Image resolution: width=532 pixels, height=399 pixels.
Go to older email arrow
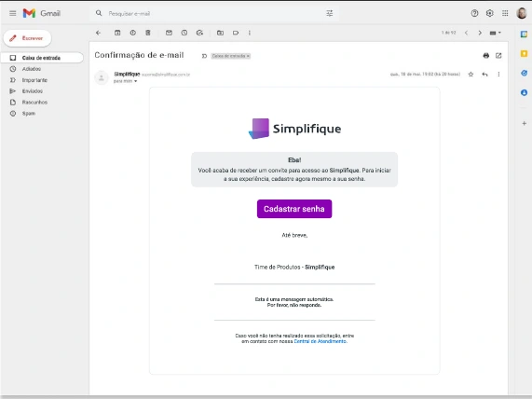pos(480,33)
